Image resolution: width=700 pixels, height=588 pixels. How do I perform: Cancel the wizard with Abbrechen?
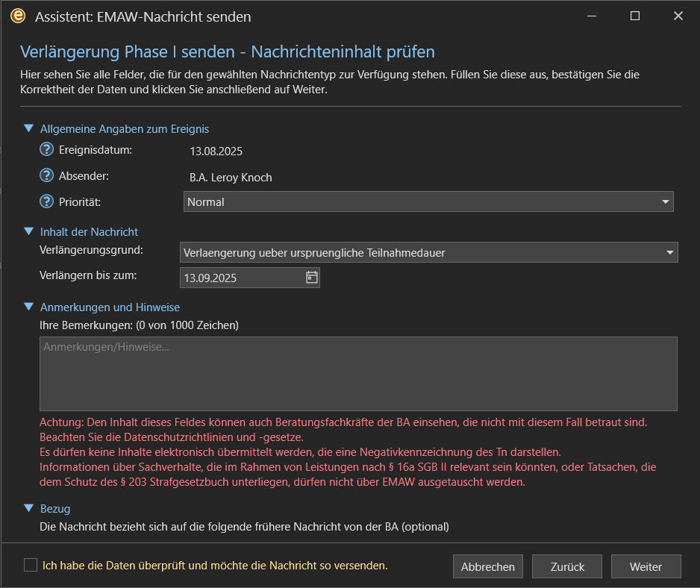click(488, 566)
